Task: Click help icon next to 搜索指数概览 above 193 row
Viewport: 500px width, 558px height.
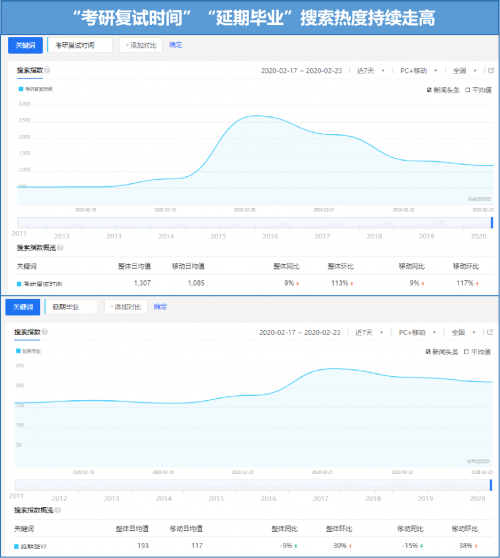Action: pos(58,510)
